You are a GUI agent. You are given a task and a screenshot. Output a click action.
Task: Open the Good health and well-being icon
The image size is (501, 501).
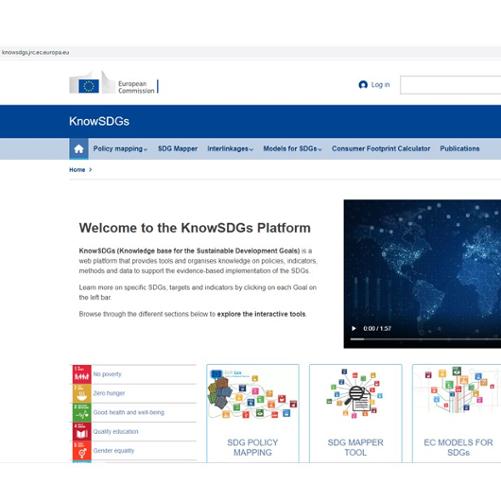click(82, 413)
